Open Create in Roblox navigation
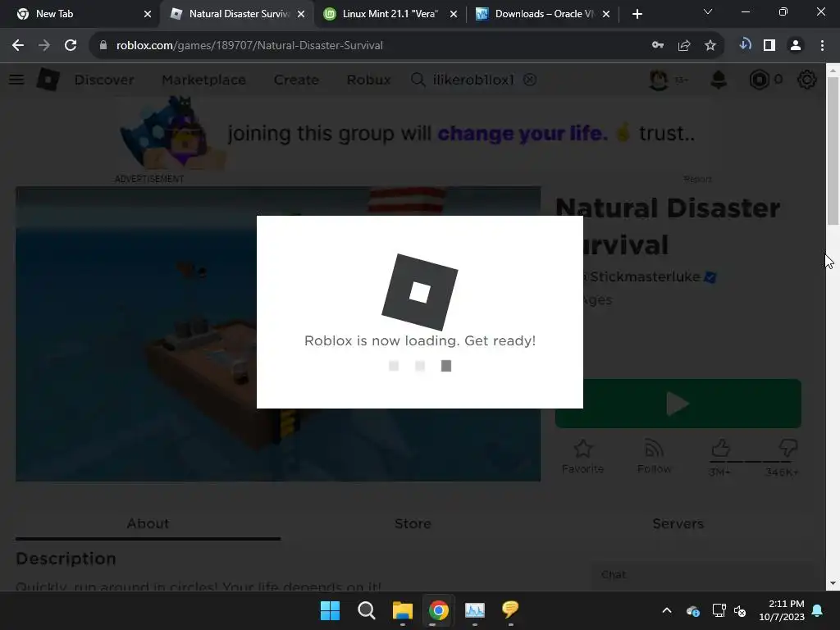 click(296, 80)
